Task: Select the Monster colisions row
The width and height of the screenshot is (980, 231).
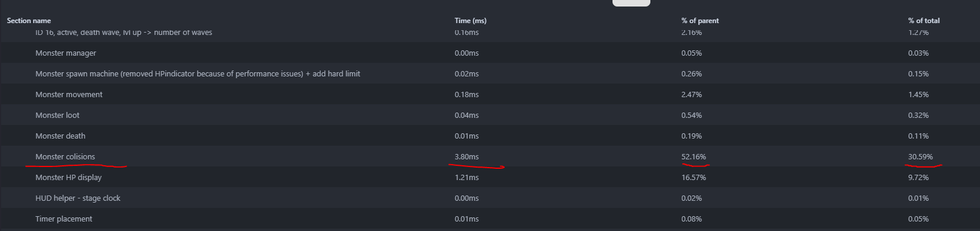Action: click(490, 157)
